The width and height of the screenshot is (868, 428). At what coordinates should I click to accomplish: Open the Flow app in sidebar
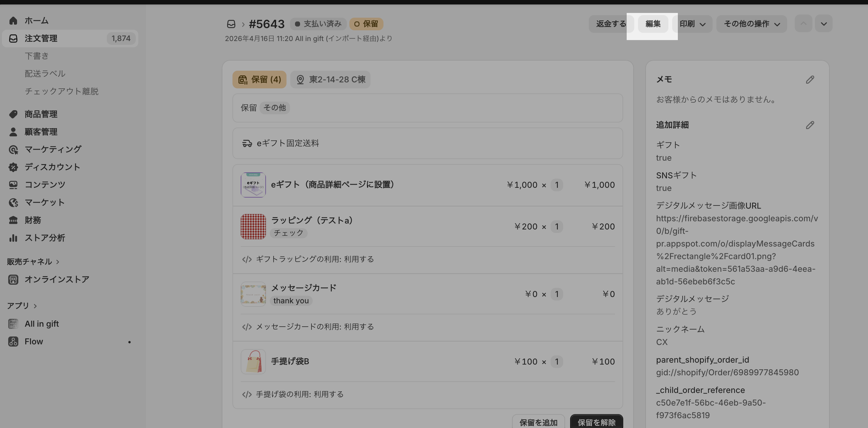pos(34,342)
